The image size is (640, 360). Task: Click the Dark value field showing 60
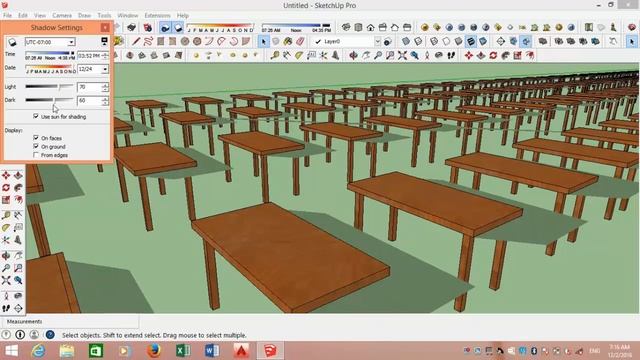[89, 100]
